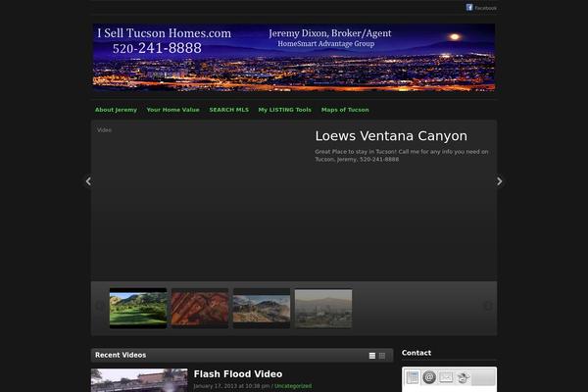Open the Flash Flood Video thumbnail image
Image resolution: width=588 pixels, height=392 pixels.
pyautogui.click(x=139, y=380)
